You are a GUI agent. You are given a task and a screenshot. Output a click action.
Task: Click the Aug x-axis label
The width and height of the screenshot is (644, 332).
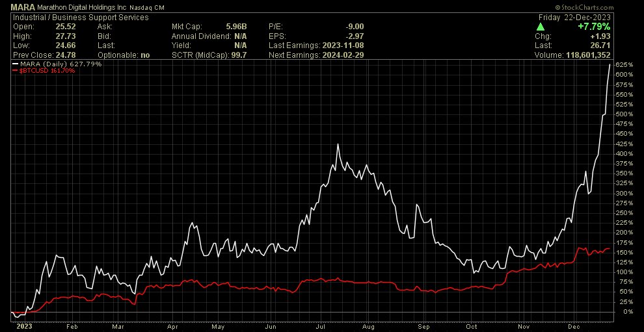(368, 327)
